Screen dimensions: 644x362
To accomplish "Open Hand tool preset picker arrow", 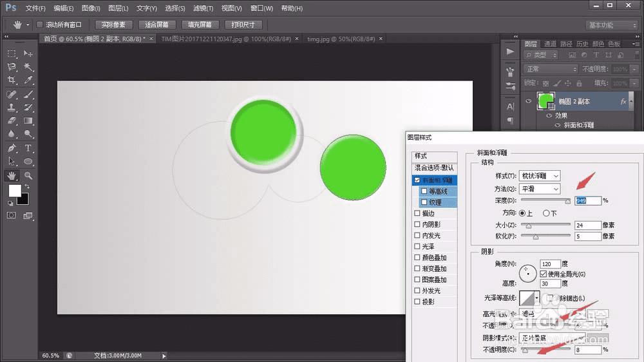I will (x=28, y=25).
